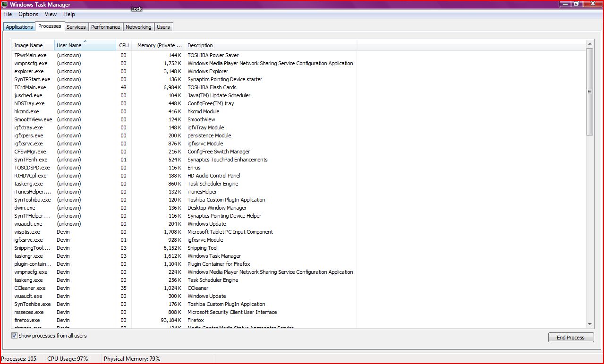Sort by the Memory (Private...) column header

pyautogui.click(x=158, y=45)
